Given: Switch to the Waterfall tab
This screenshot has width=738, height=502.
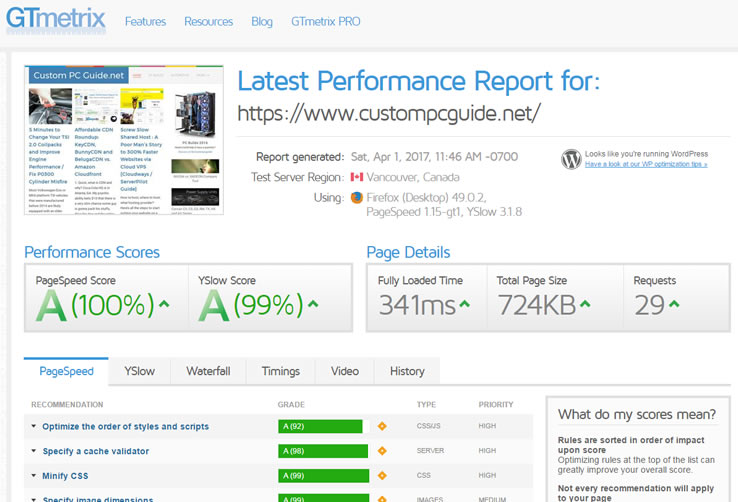Looking at the screenshot, I should 208,371.
